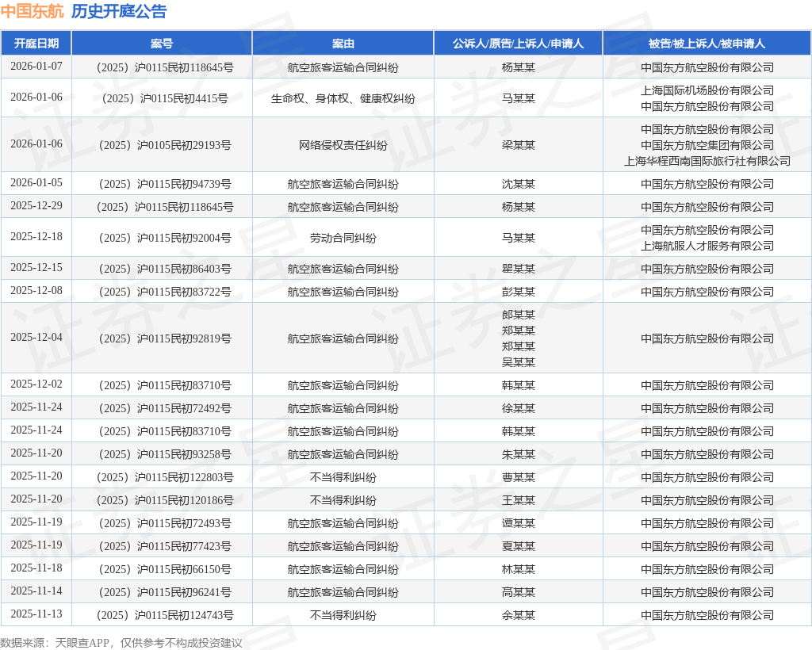This screenshot has width=812, height=650.
Task: Click plaintiff 夏某某
Action: tap(519, 546)
